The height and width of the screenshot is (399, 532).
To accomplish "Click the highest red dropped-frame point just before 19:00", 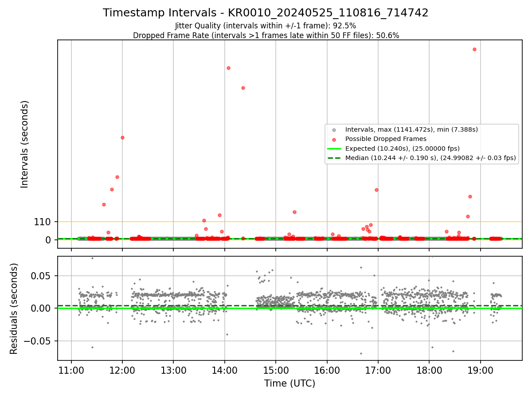I will pyautogui.click(x=474, y=49).
